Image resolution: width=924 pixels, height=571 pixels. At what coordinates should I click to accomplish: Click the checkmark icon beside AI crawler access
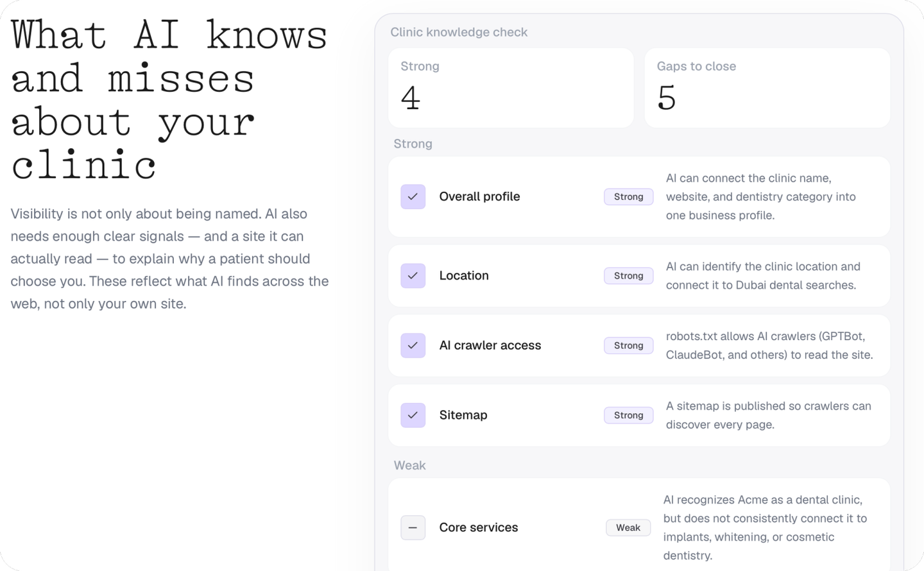413,345
